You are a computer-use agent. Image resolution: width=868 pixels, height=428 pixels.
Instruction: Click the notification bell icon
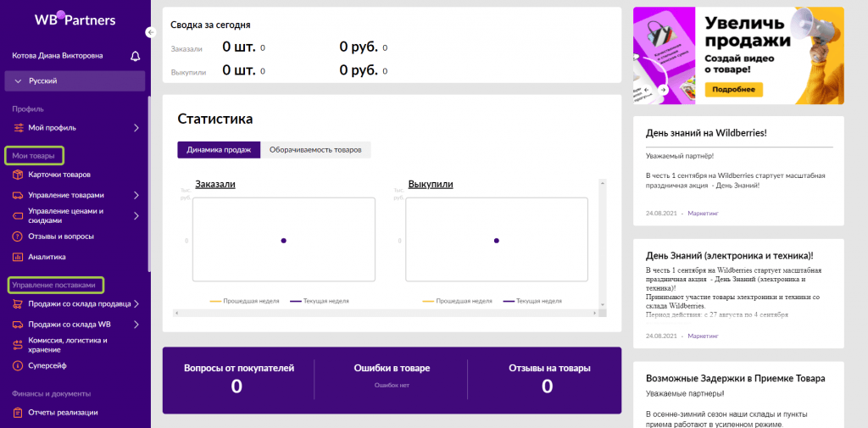pos(135,56)
